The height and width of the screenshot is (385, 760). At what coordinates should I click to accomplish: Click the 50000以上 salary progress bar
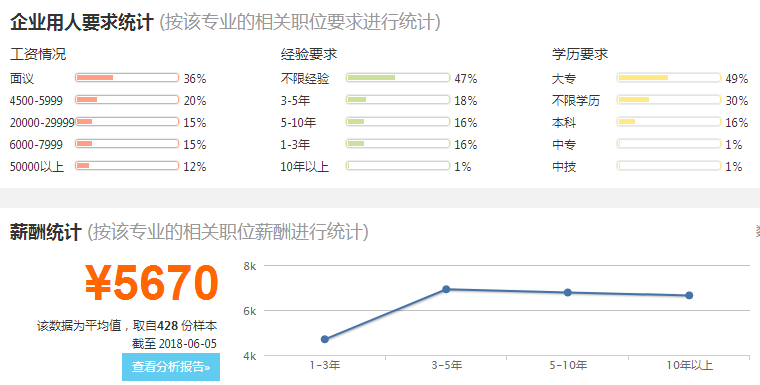click(127, 165)
